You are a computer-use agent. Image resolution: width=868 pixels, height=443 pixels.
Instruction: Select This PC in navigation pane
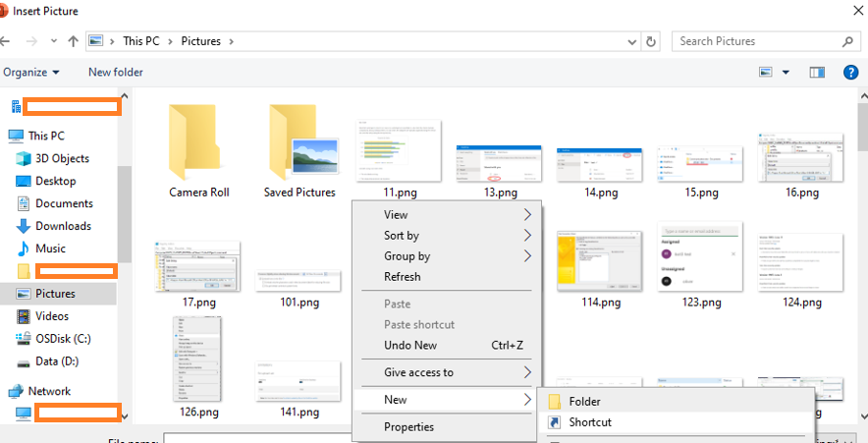pyautogui.click(x=46, y=136)
